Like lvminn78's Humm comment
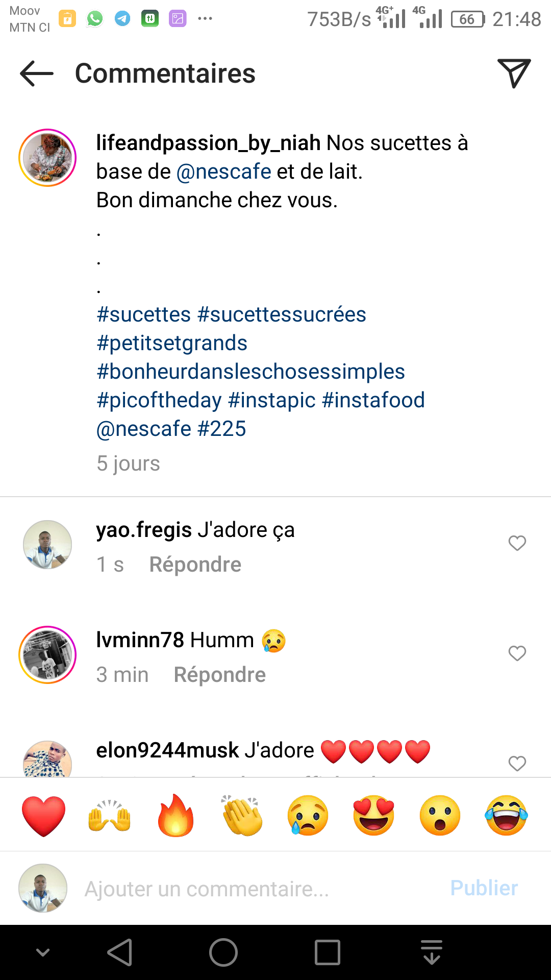The width and height of the screenshot is (551, 980). 517,653
